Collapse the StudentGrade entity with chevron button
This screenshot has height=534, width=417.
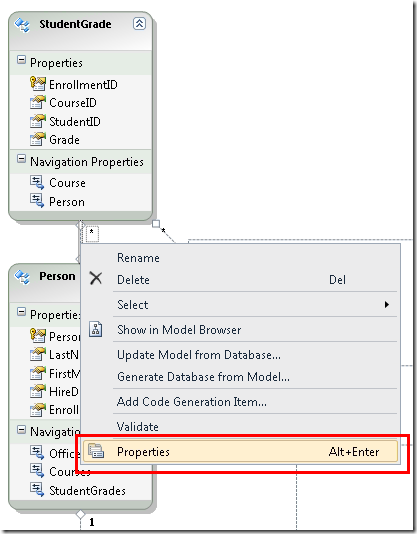click(139, 24)
